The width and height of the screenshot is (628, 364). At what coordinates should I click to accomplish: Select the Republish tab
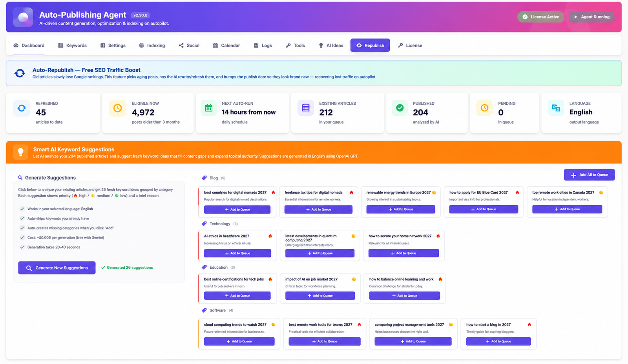point(370,45)
